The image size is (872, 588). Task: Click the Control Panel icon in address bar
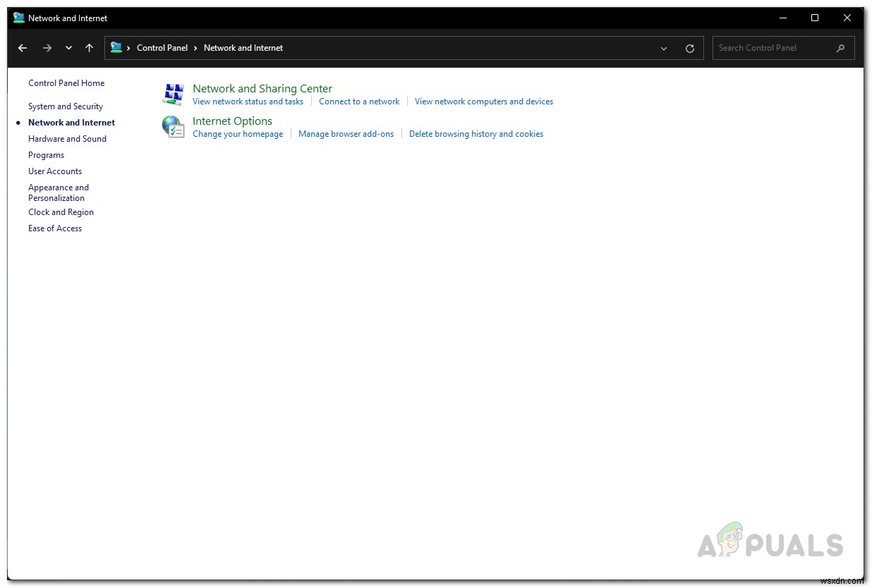pyautogui.click(x=116, y=47)
